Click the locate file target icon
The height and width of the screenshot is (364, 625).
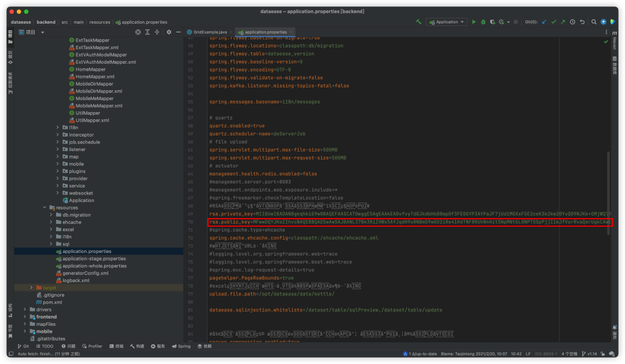pyautogui.click(x=138, y=32)
